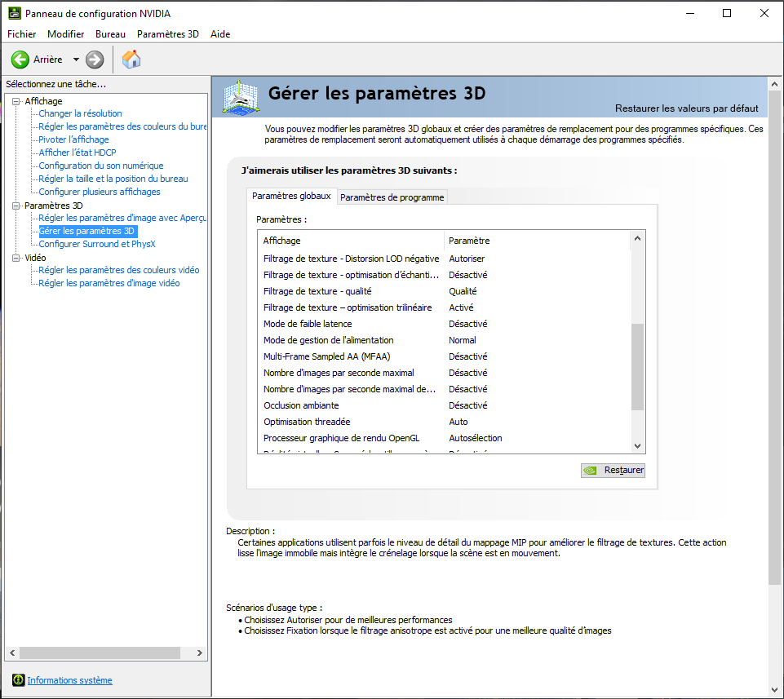Click the Autosélection value for OpenGL
784x699 pixels.
click(x=476, y=438)
